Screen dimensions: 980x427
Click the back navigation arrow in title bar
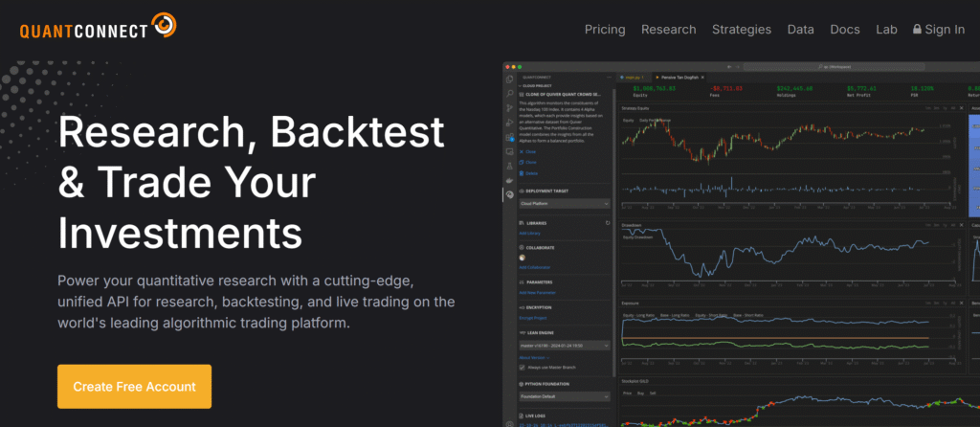pos(729,67)
